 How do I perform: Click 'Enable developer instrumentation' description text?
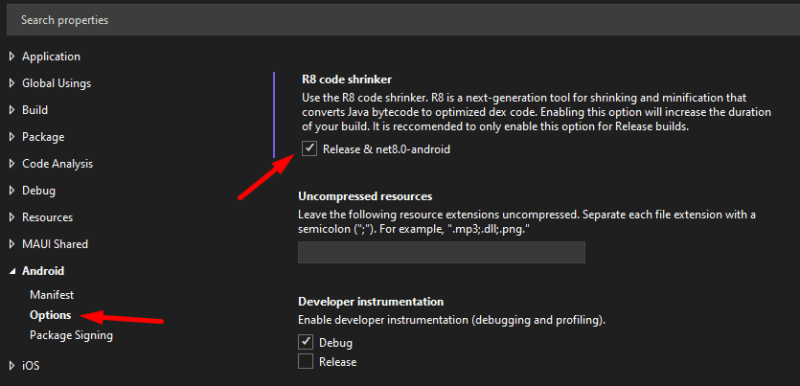(452, 321)
